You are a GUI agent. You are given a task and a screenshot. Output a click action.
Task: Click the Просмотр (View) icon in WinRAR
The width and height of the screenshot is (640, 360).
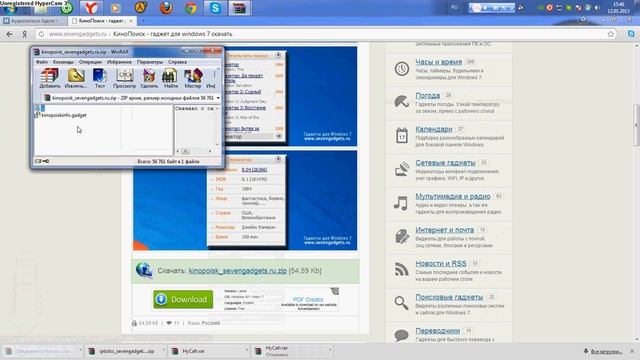(124, 78)
